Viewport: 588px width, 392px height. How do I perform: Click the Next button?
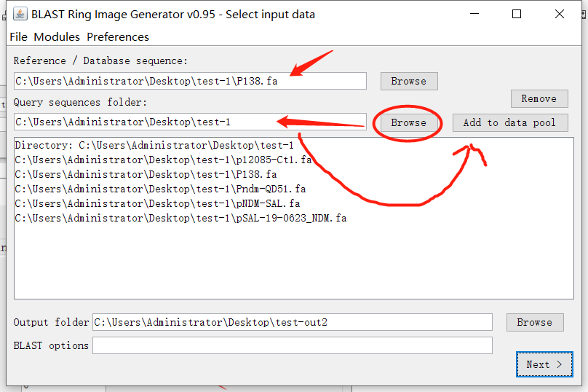[544, 364]
